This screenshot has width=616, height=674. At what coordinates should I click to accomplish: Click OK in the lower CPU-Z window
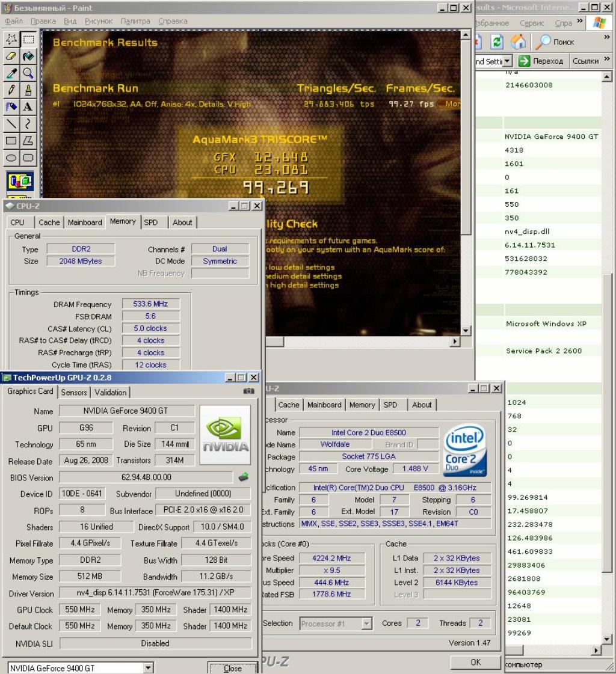[476, 662]
